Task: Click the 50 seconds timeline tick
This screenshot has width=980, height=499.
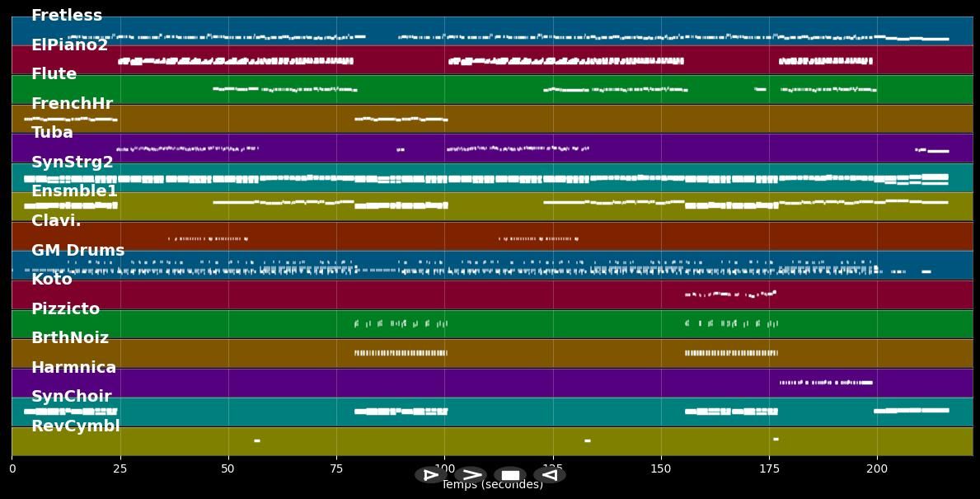Action: click(228, 468)
